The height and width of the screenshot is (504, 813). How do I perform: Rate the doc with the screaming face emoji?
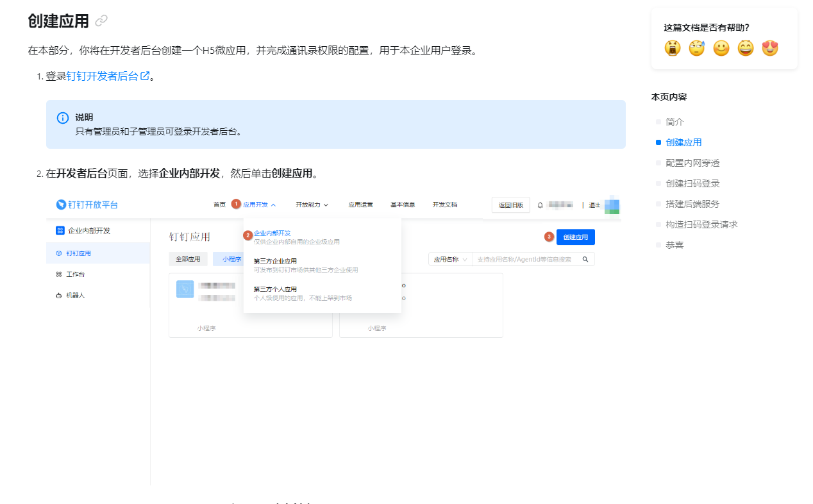tap(672, 48)
